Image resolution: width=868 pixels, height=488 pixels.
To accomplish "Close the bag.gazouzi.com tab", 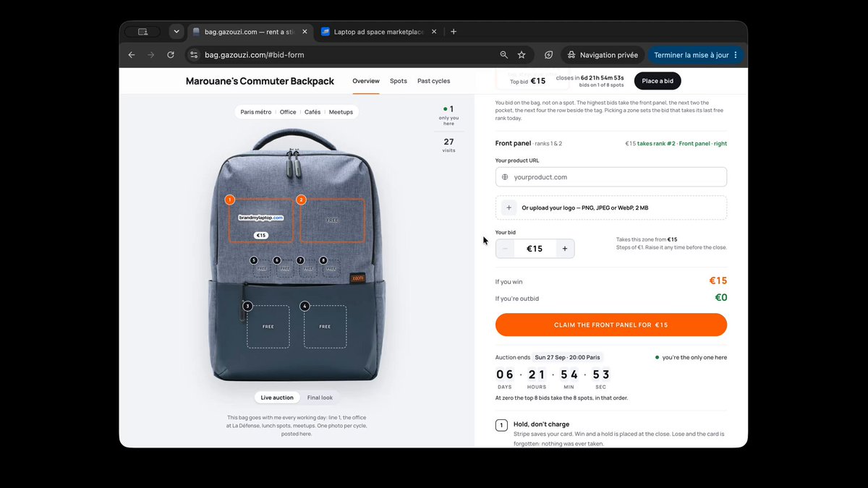I will [305, 32].
